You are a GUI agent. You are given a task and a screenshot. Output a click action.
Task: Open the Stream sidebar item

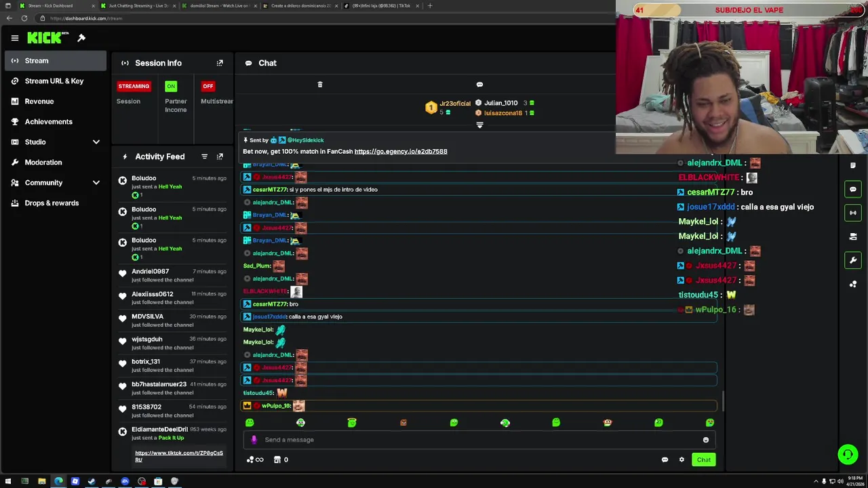[x=56, y=61]
